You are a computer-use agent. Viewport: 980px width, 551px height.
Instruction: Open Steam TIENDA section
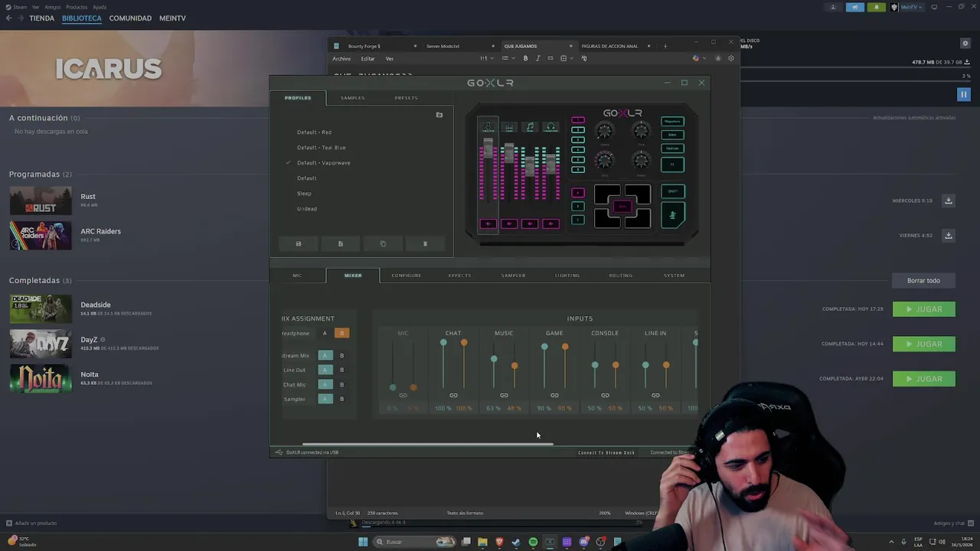click(41, 18)
